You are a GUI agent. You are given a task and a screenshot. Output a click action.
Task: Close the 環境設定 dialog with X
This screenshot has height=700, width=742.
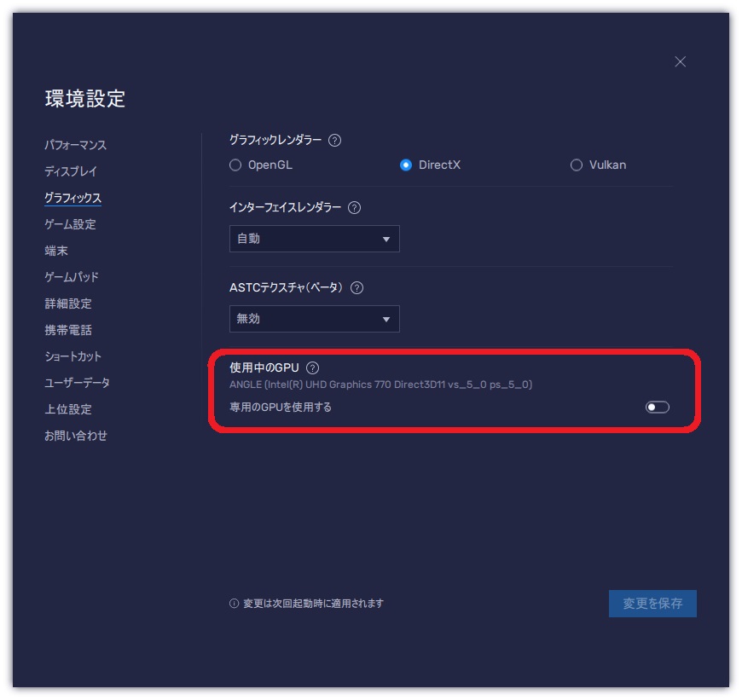pyautogui.click(x=680, y=61)
